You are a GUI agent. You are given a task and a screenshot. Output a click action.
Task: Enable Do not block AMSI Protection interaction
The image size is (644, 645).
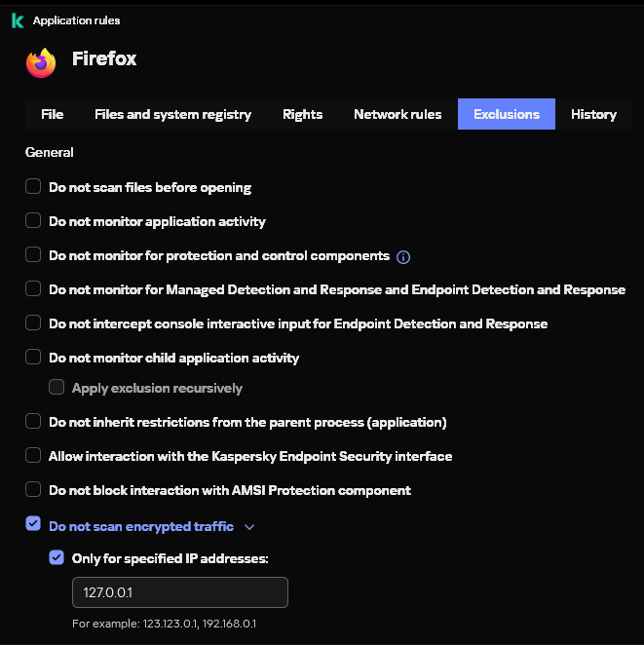tap(33, 490)
